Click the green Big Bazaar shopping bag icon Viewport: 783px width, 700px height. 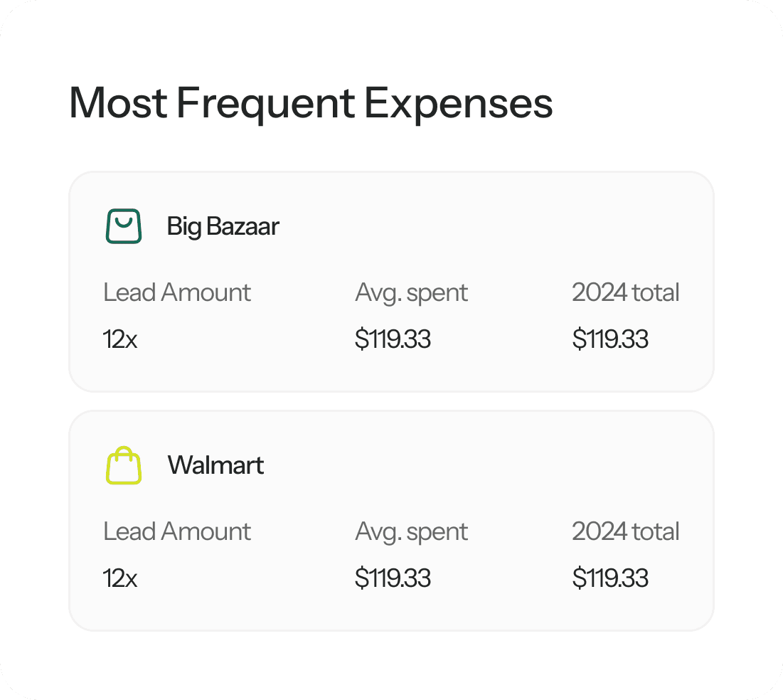(124, 226)
